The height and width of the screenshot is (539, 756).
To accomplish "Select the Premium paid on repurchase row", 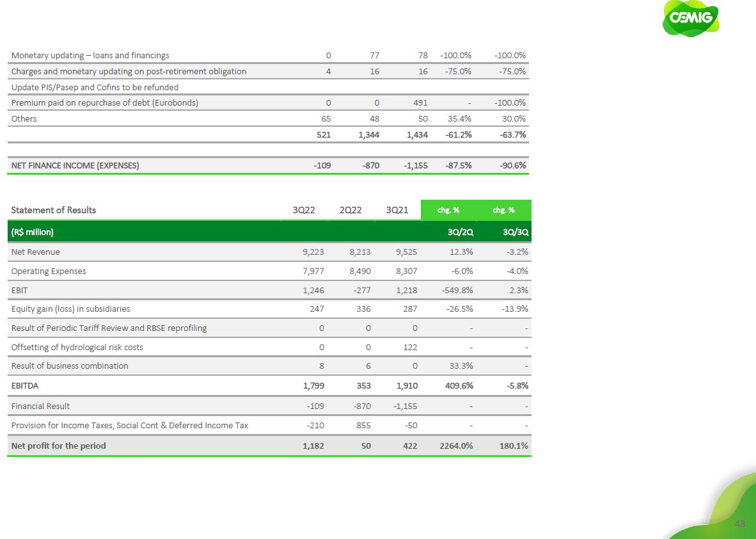I will (105, 102).
